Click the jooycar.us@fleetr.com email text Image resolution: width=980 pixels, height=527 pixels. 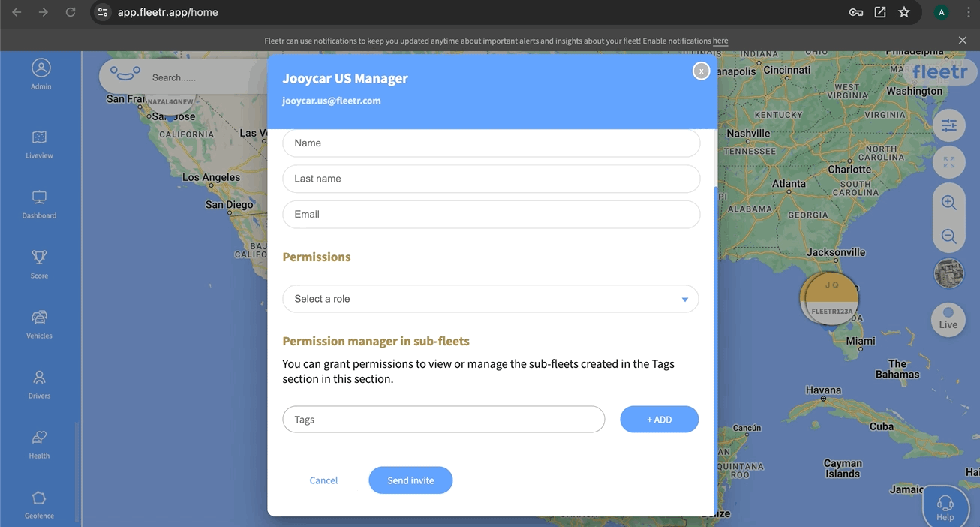point(332,101)
